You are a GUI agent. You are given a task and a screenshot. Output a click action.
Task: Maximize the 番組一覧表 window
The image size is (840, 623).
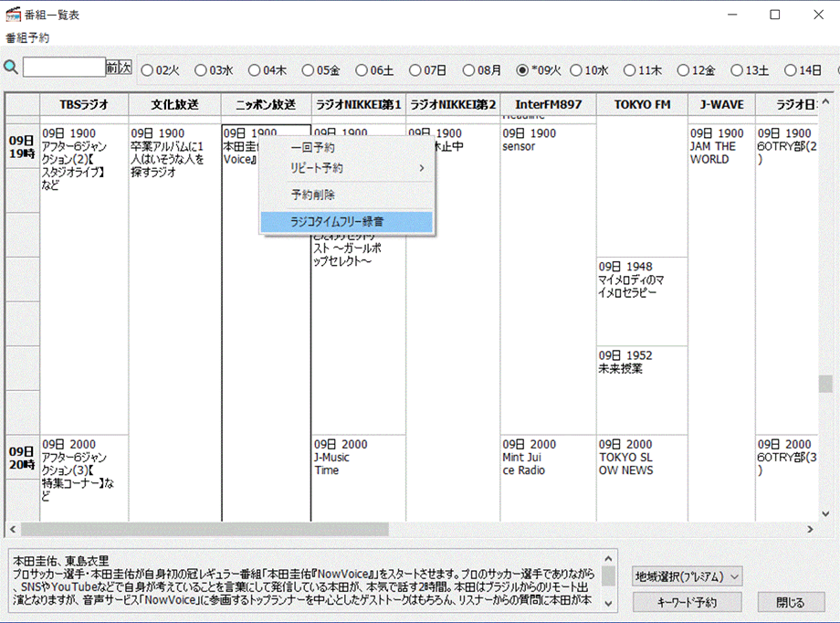774,15
